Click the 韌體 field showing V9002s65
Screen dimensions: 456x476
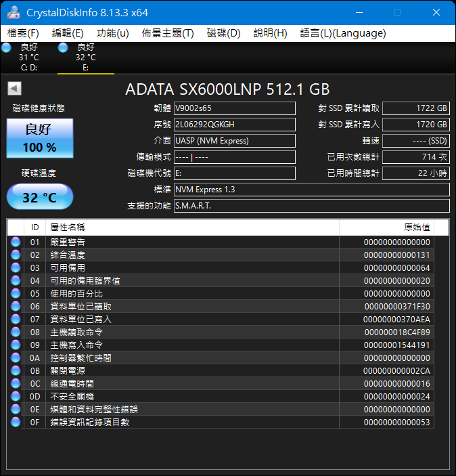235,108
